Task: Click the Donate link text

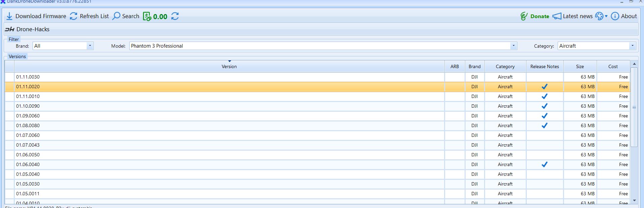Action: coord(540,16)
